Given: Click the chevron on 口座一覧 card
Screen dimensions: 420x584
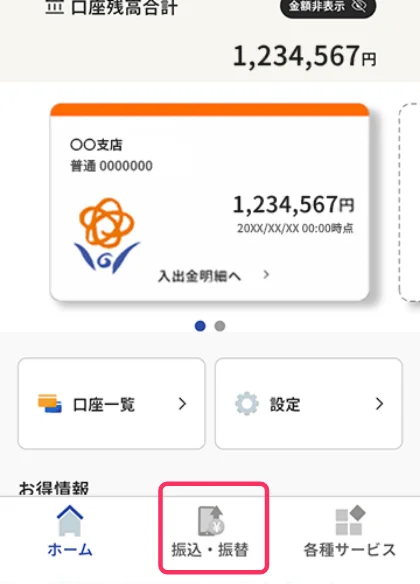Looking at the screenshot, I should tap(182, 404).
